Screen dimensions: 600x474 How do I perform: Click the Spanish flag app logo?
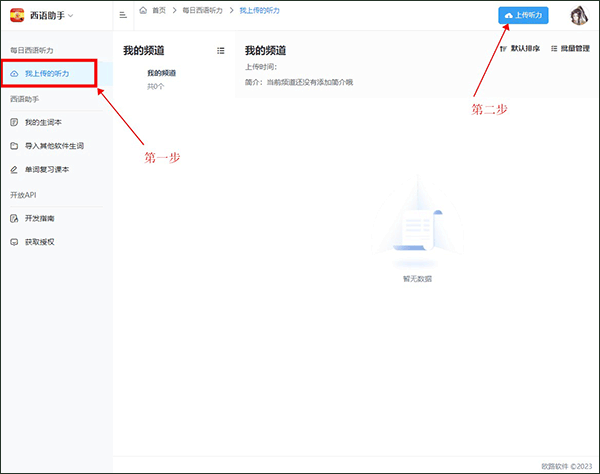click(17, 14)
